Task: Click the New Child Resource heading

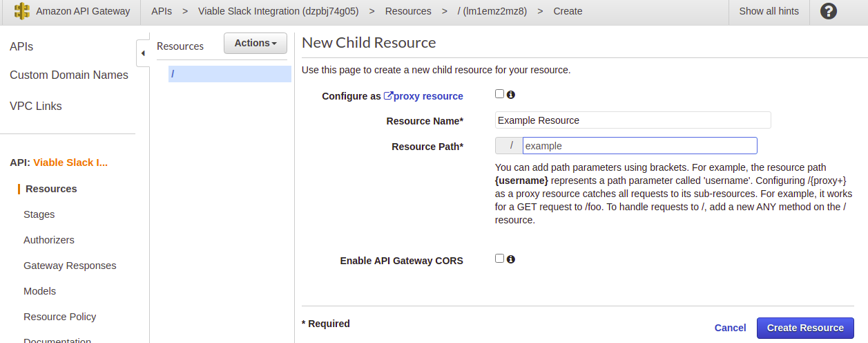Action: tap(369, 43)
